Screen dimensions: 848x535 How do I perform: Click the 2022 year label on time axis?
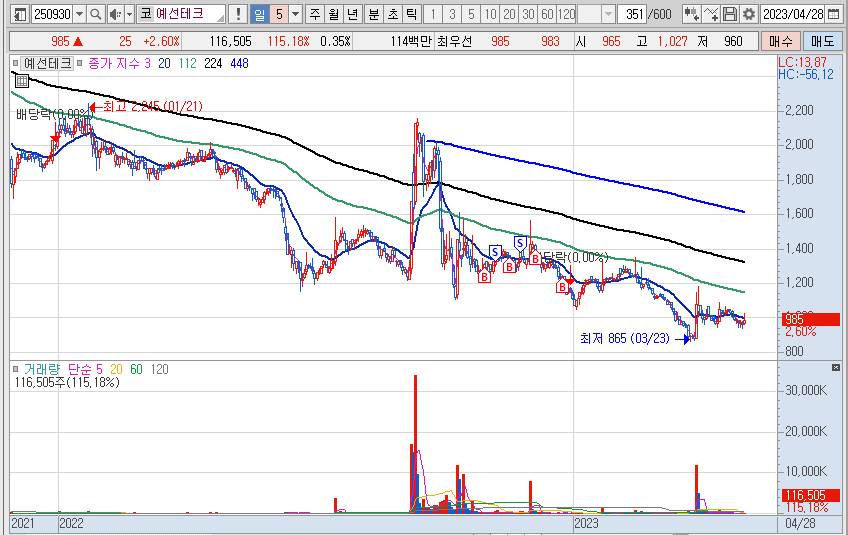(71, 524)
